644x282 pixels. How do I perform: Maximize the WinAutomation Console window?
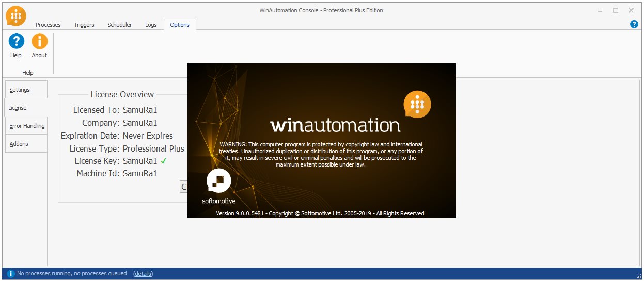pos(616,10)
